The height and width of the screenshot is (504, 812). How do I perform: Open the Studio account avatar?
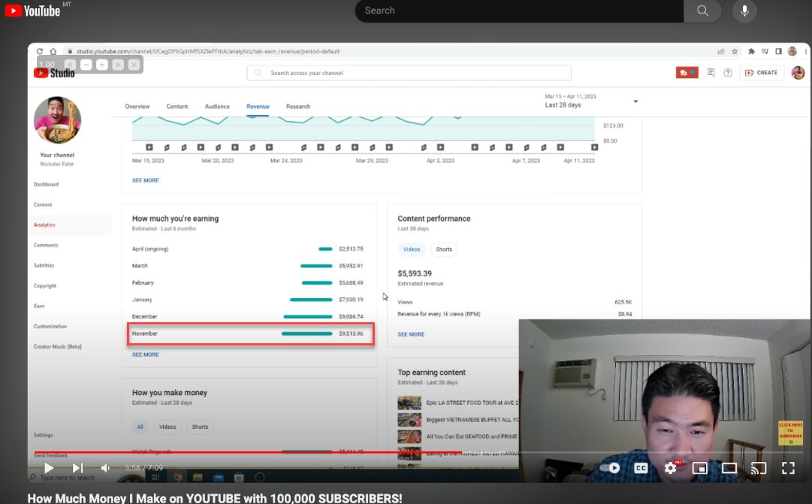(x=798, y=73)
